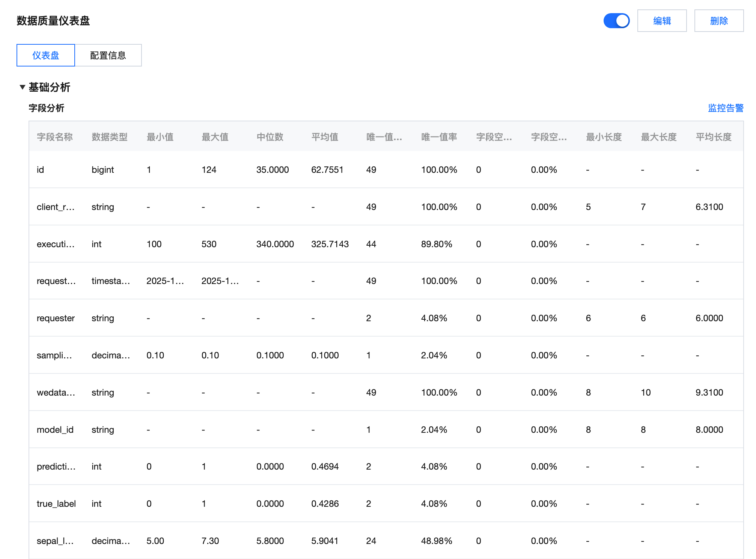Viewport: 756px width, 559px height.
Task: Toggle the dashboard enable switch
Action: click(x=616, y=21)
